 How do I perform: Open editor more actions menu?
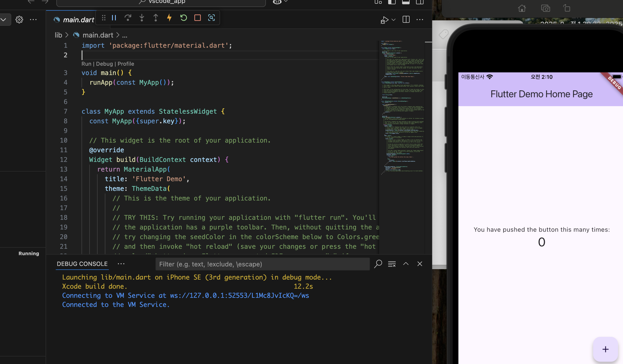[x=420, y=20]
